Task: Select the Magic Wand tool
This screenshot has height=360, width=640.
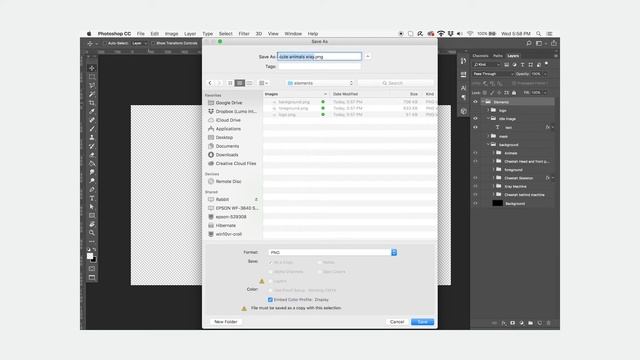Action: pyautogui.click(x=92, y=94)
